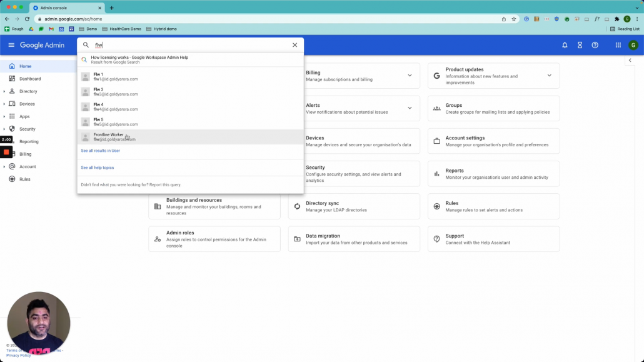
Task: Open the tasks hourglass icon
Action: [580, 45]
